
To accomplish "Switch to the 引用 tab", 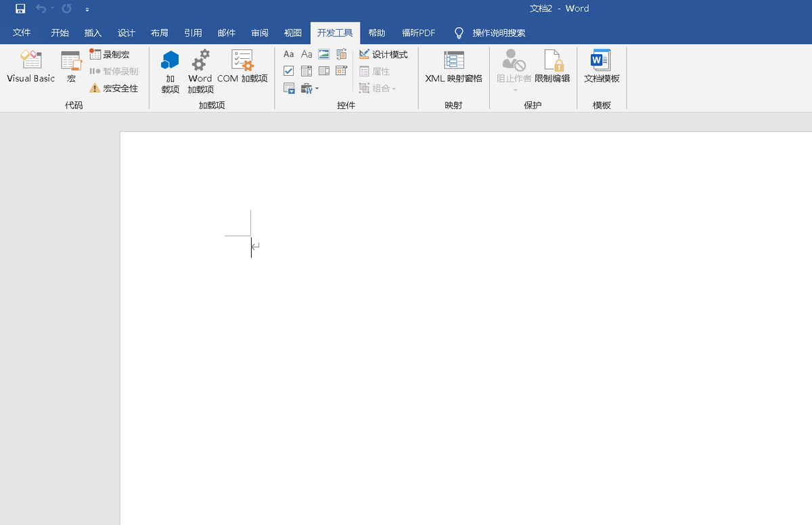I will (x=193, y=32).
